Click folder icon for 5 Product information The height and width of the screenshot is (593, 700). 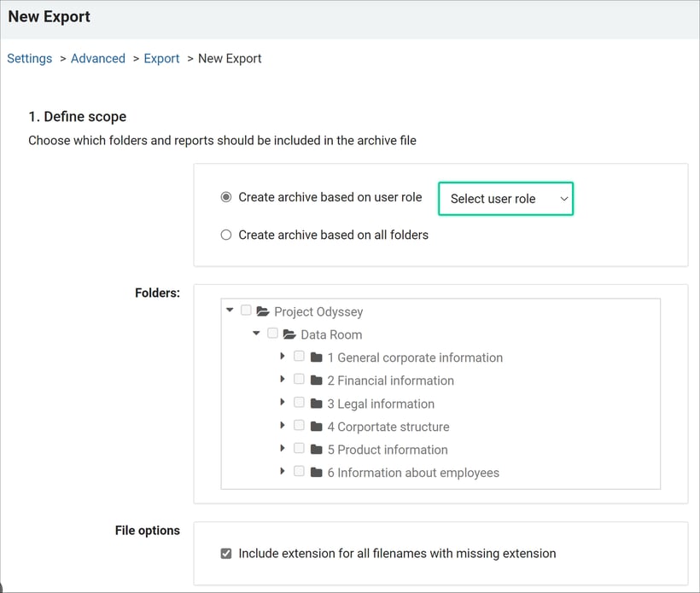tap(317, 450)
